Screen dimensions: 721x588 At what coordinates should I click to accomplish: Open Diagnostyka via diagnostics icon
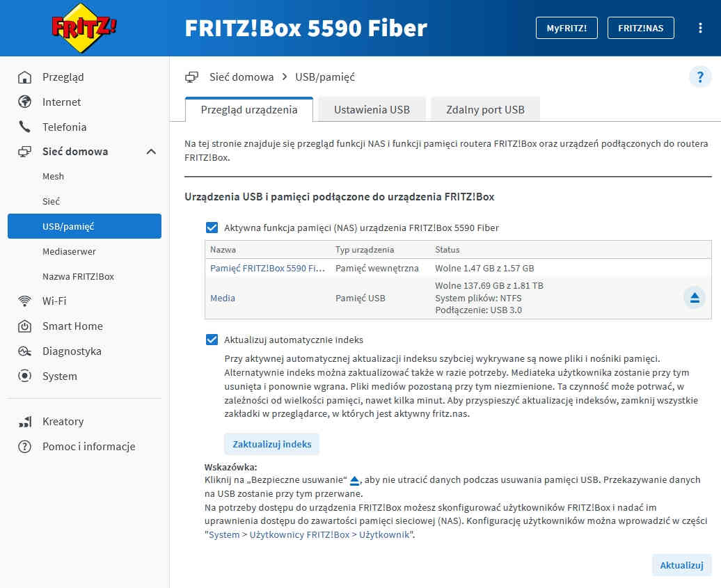tap(25, 351)
